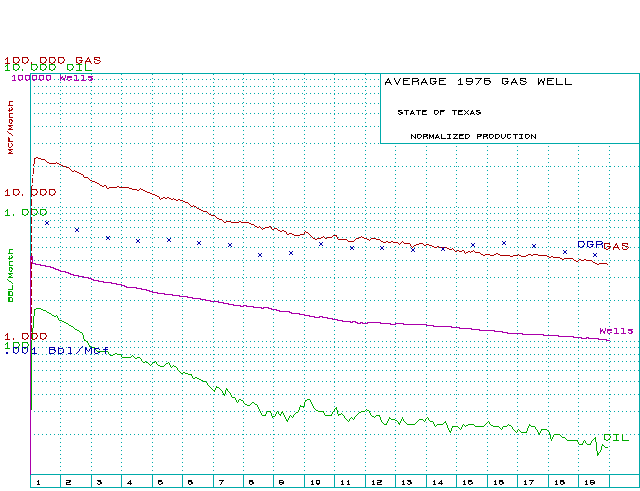
Task: Select the green 'OIL' label at curve end
Action: [x=616, y=438]
